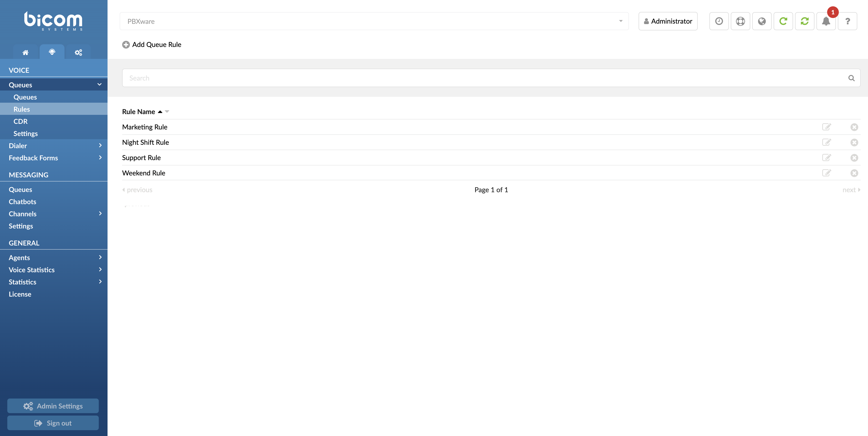This screenshot has width=868, height=436.
Task: Collapse the Voice Queues section chevron
Action: coord(99,85)
